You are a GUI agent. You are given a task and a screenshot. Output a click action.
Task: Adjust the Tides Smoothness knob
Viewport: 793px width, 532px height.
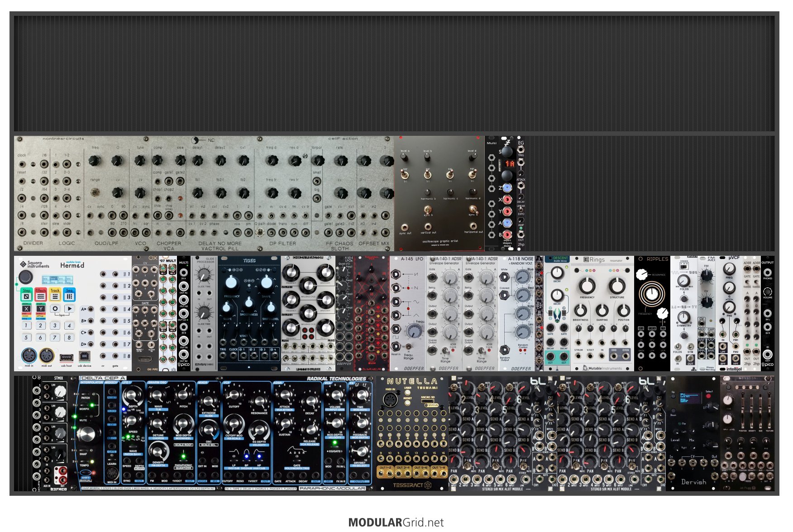(249, 302)
